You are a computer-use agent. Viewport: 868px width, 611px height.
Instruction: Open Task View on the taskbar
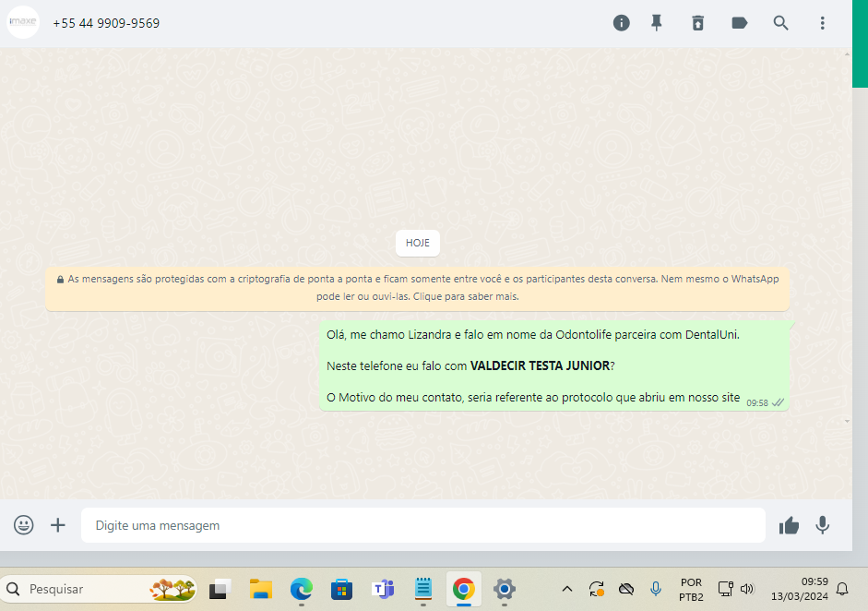point(220,589)
